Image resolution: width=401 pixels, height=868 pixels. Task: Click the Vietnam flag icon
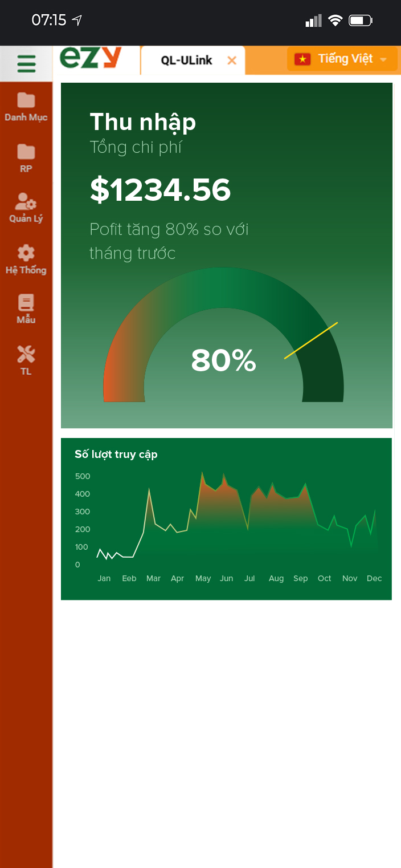click(x=302, y=59)
